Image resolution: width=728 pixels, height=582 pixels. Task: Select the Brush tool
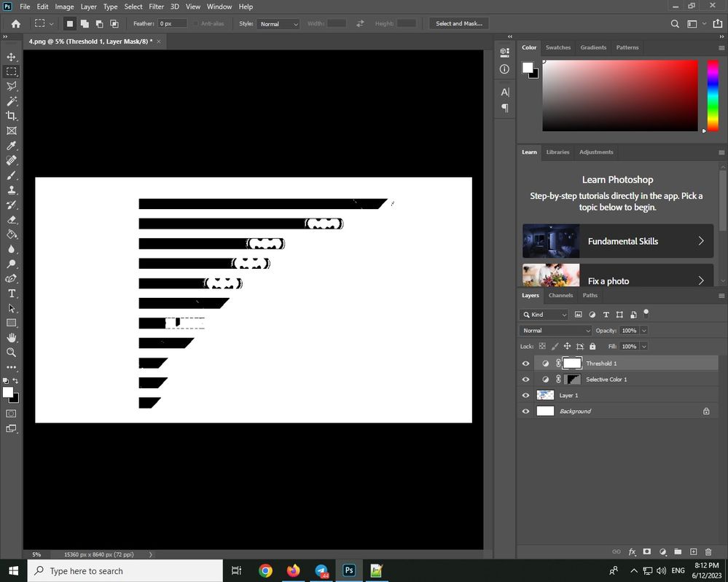coord(11,176)
